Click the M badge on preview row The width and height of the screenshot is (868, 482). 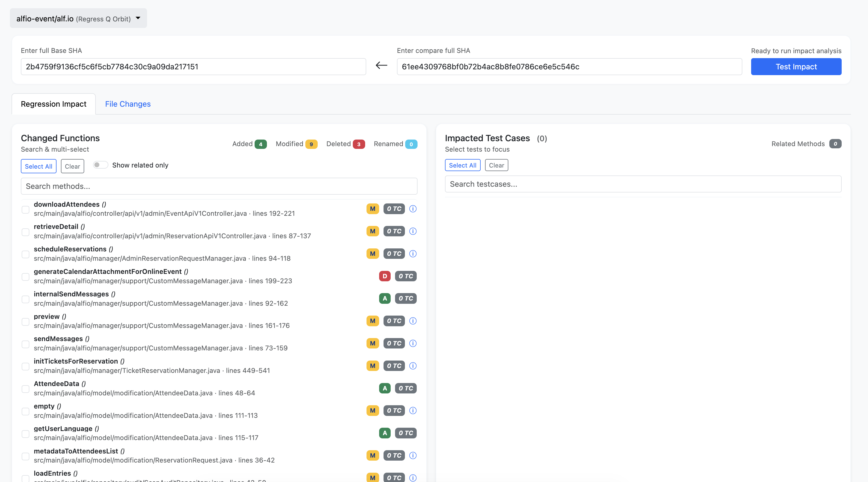click(373, 321)
